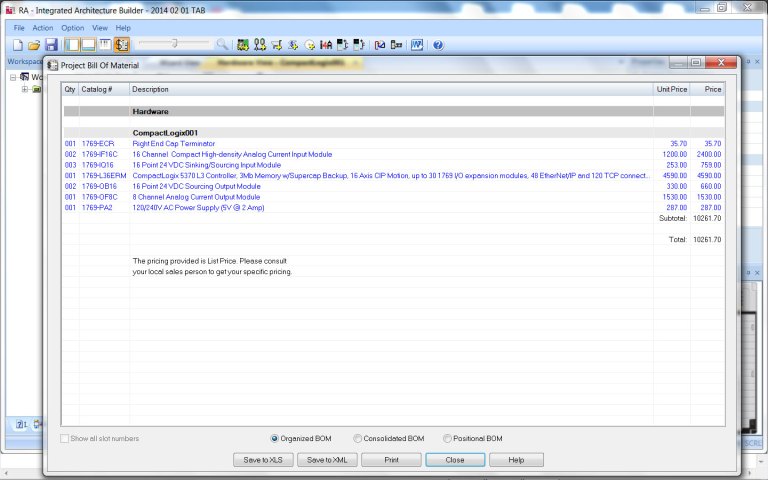Image resolution: width=768 pixels, height=480 pixels.
Task: Click the 2400.00 price value
Action: click(x=709, y=154)
